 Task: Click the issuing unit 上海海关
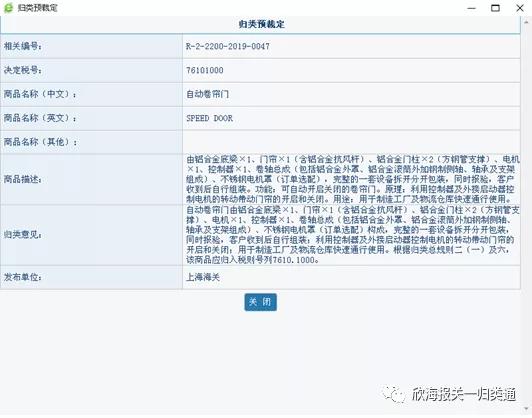pos(203,277)
